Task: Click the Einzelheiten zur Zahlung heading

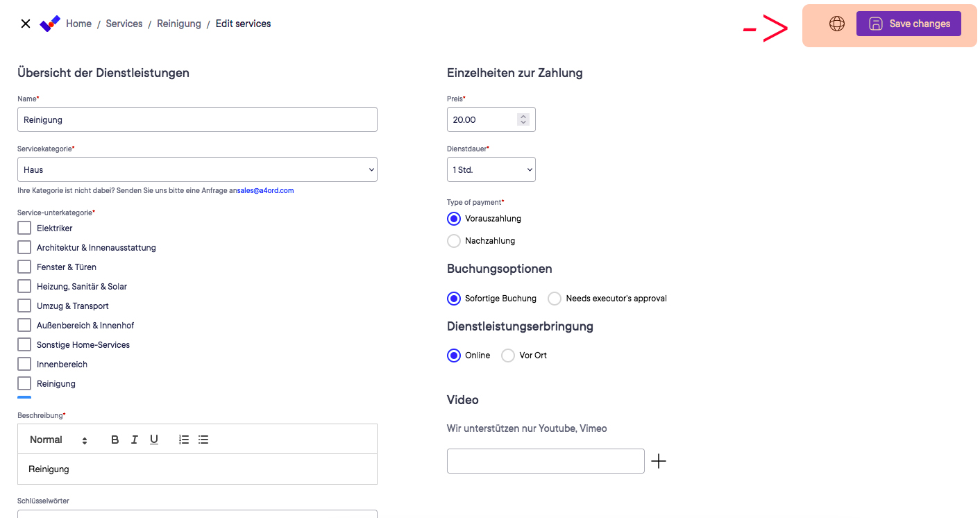Action: pyautogui.click(x=515, y=73)
